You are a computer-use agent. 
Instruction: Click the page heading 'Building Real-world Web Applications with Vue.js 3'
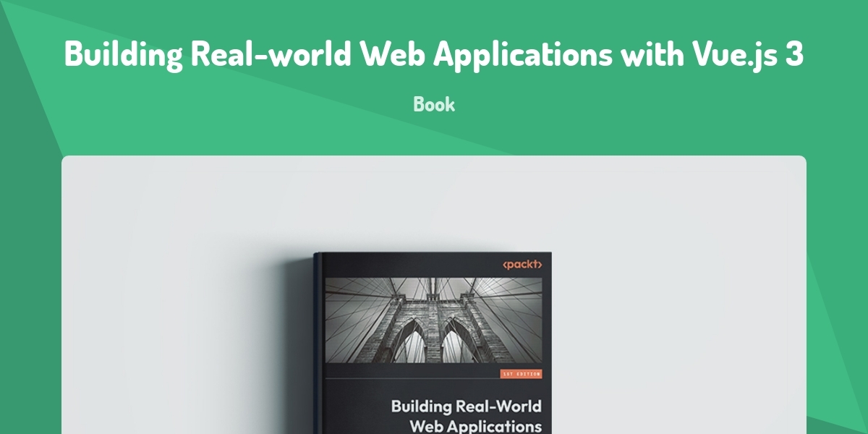point(434,54)
